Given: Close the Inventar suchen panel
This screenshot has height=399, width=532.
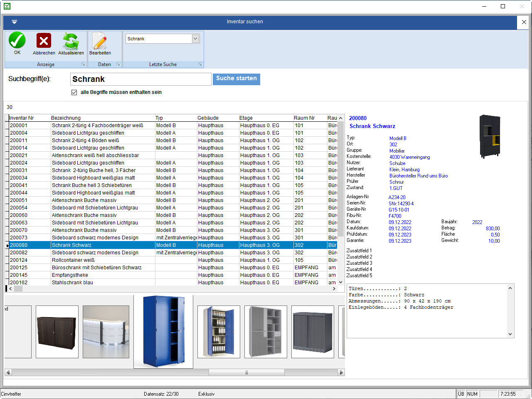Looking at the screenshot, I should click(x=524, y=22).
